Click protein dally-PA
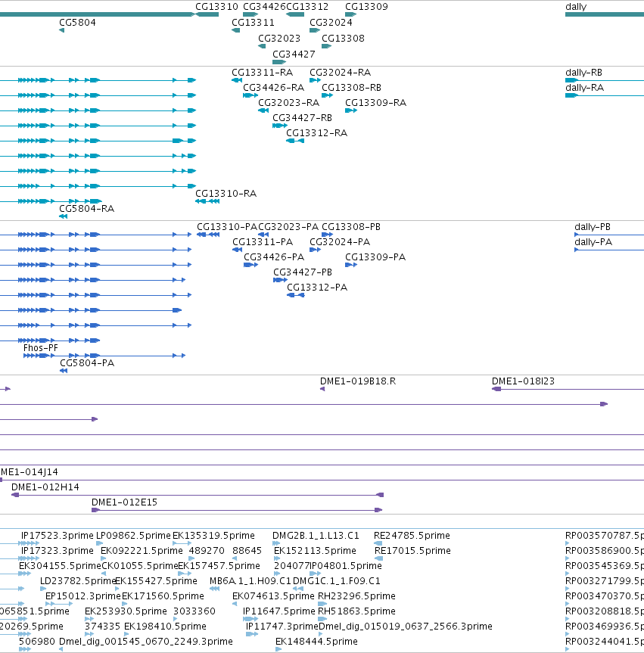Image resolution: width=644 pixels, height=653 pixels. coord(593,242)
